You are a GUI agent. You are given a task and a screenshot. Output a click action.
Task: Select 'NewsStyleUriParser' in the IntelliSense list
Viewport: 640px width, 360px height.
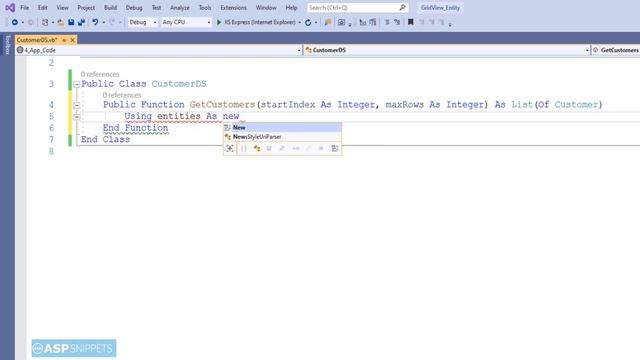click(282, 137)
